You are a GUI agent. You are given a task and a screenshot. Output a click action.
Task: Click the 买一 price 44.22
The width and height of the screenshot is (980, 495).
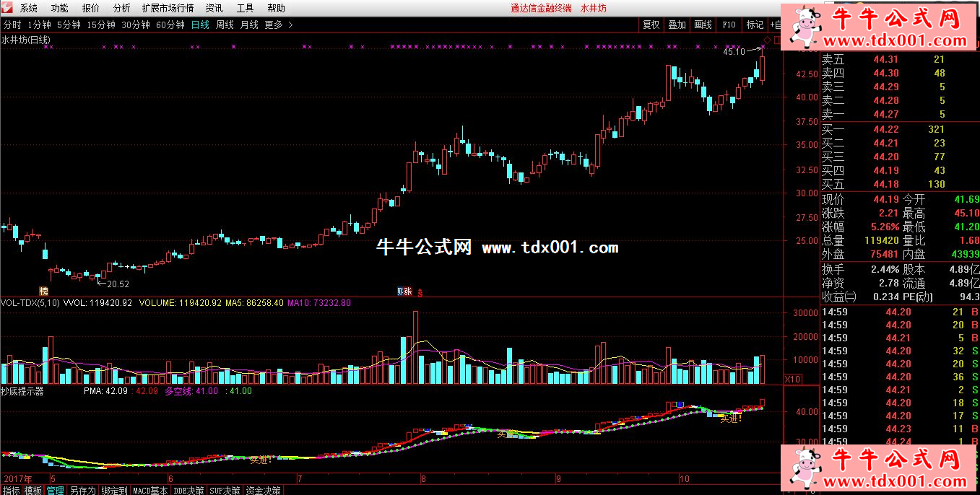[x=886, y=130]
